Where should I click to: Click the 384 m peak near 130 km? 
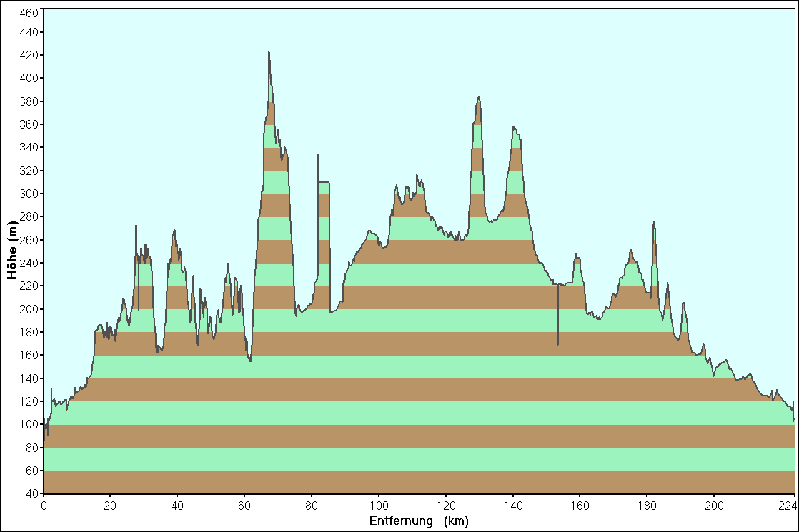(479, 98)
